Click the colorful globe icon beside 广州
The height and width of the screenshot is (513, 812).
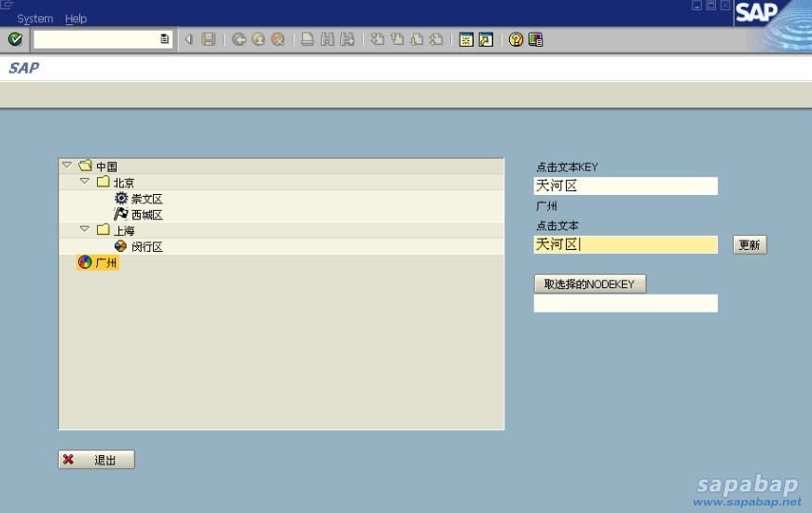(85, 262)
